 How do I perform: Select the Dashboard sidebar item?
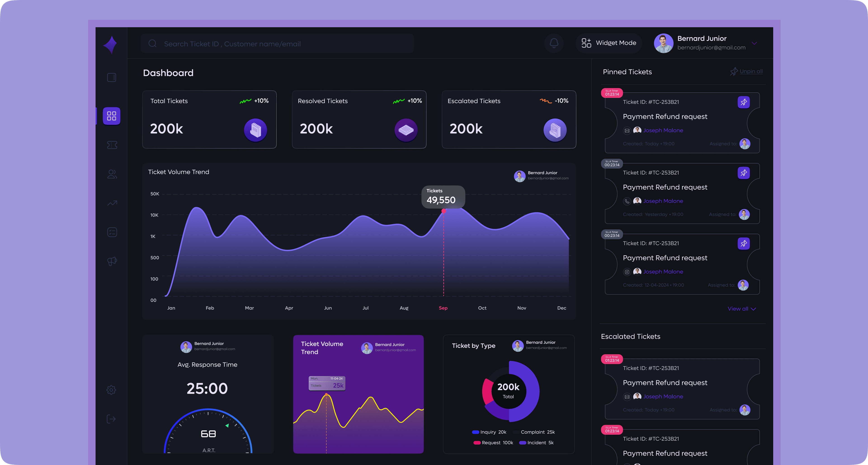tap(111, 116)
